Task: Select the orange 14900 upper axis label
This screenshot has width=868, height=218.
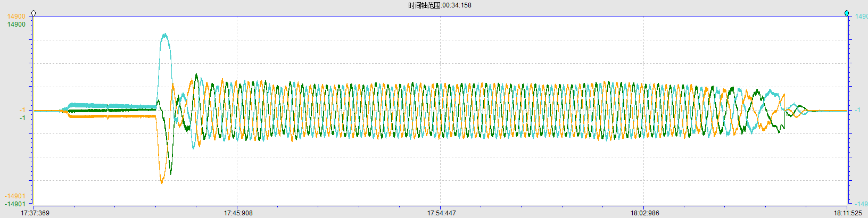Action: pyautogui.click(x=16, y=16)
